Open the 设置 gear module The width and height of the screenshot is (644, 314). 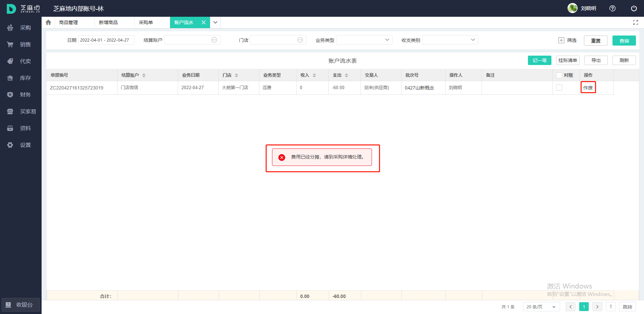(21, 145)
